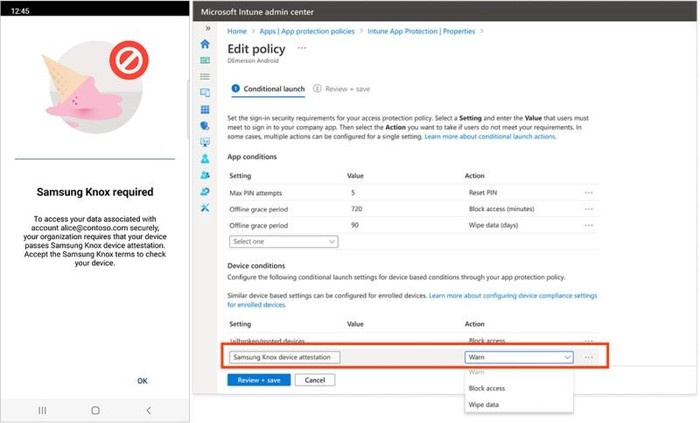Click the Samsung Knox device attestation field
700x423 pixels.
(x=284, y=357)
